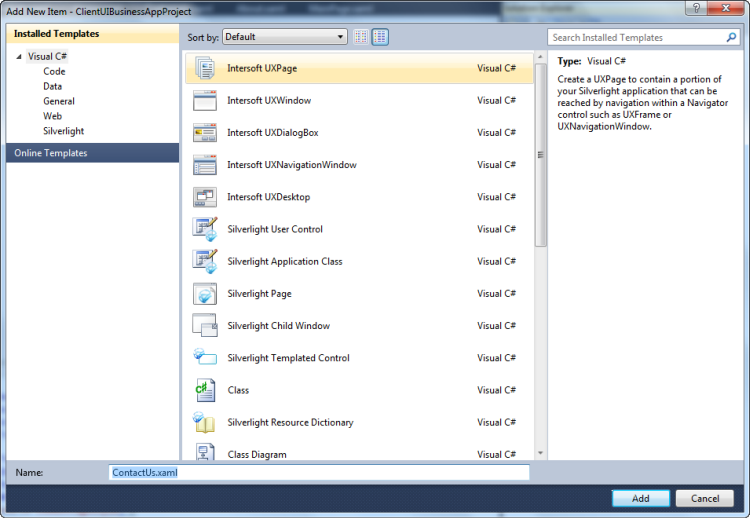This screenshot has height=518, width=750.
Task: Click the 'Silverlight Child Window' template name
Action: 279,326
